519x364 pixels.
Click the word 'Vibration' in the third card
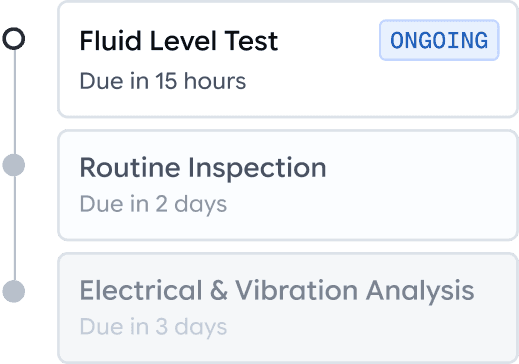(297, 291)
